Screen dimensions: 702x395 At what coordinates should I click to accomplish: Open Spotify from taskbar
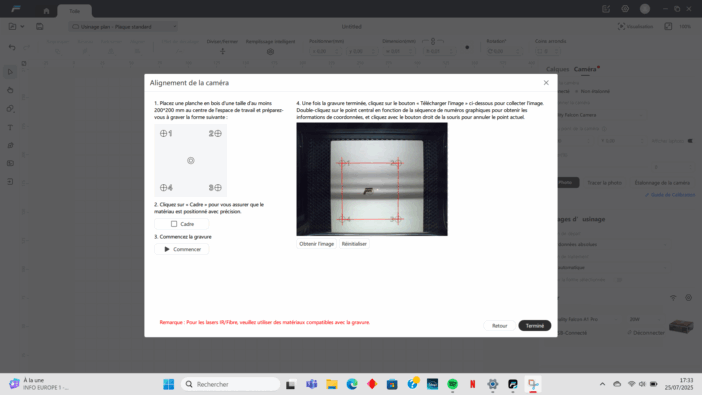tap(453, 384)
